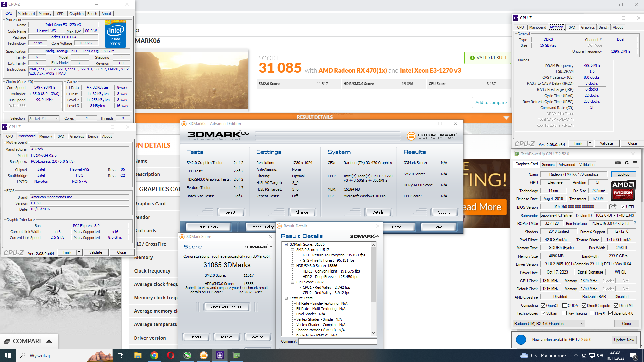
Task: Toggle the DirectML checkbox
Action: [x=616, y=306]
